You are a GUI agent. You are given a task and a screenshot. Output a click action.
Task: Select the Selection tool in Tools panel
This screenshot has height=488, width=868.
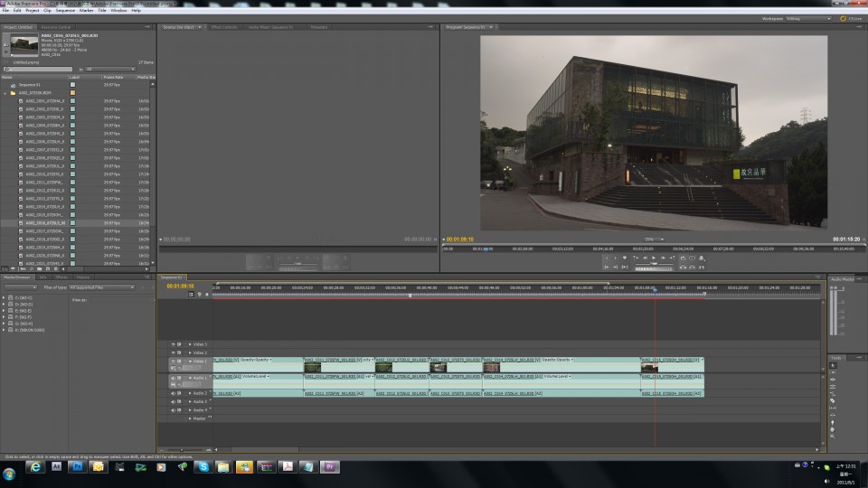tap(834, 366)
